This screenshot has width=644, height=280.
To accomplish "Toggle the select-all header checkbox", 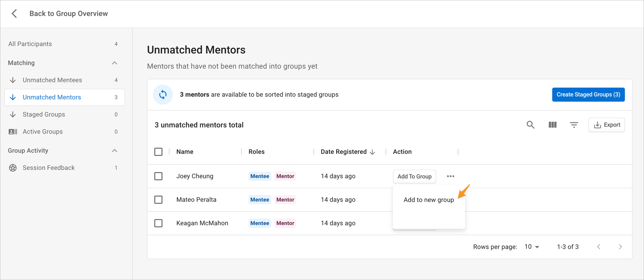I will pyautogui.click(x=158, y=152).
